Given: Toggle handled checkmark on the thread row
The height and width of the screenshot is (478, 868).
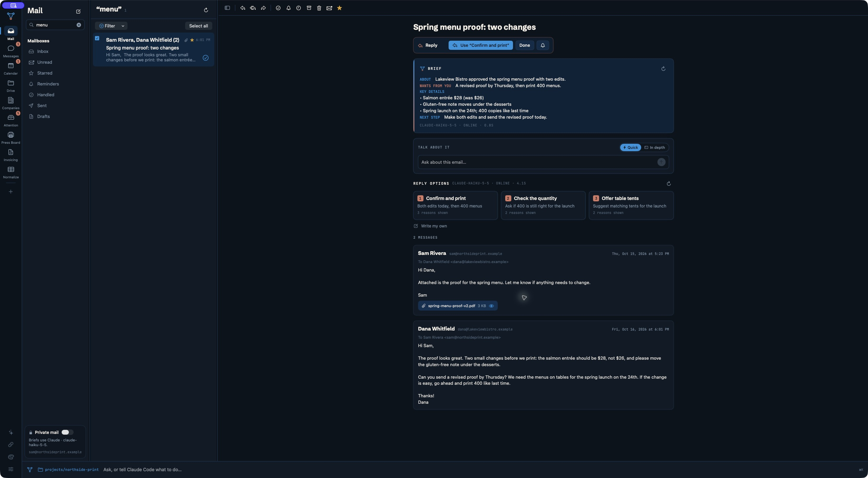Looking at the screenshot, I should point(205,58).
